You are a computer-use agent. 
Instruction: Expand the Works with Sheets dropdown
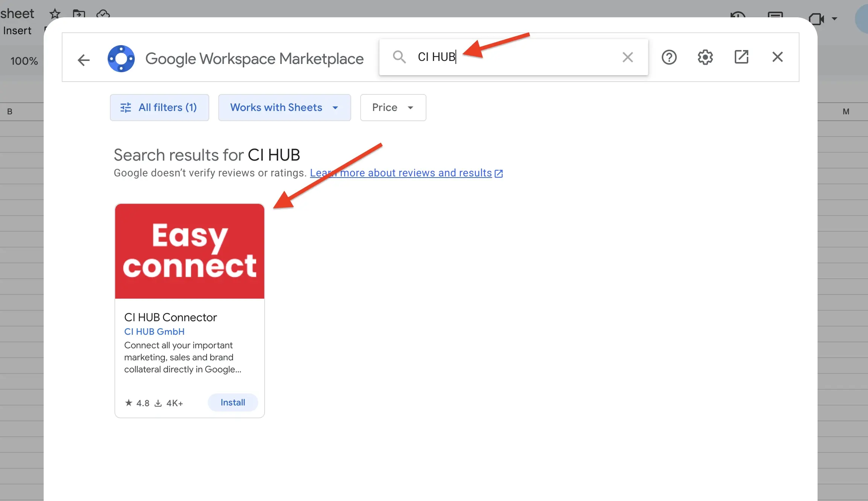[285, 108]
